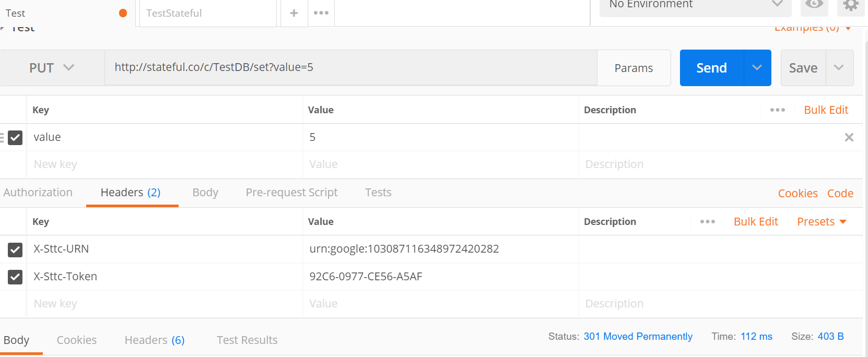Open the Authorization tab
Viewport: 868px width, 357px height.
tap(38, 192)
